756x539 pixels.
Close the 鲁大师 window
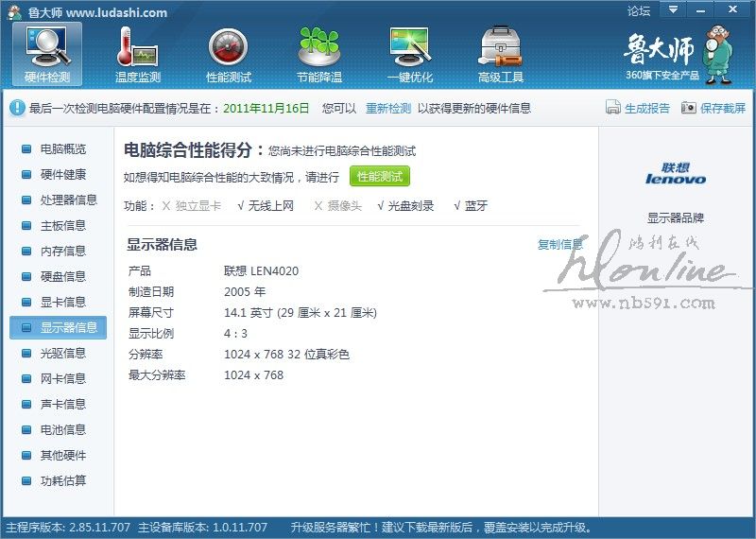pos(733,9)
